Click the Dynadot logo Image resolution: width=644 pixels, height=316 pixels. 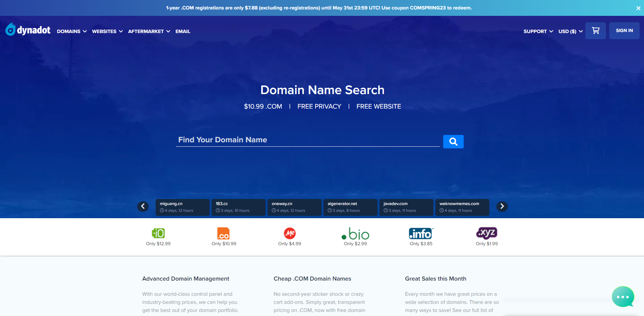28,30
